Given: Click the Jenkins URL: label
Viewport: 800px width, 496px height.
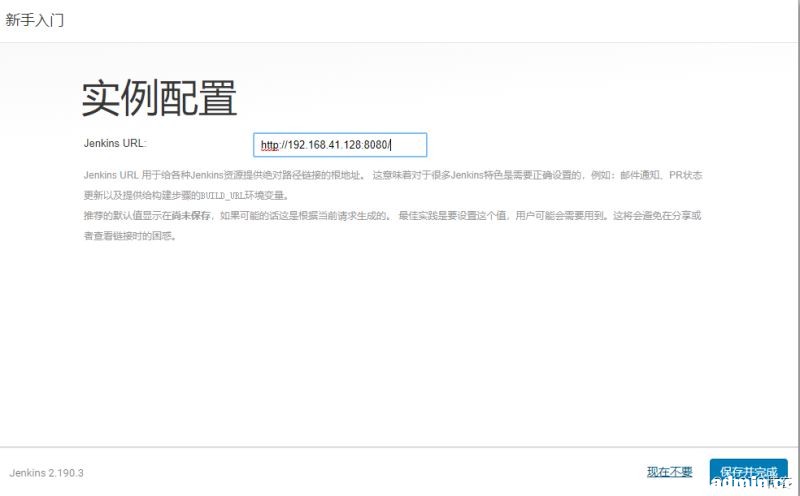Looking at the screenshot, I should click(115, 143).
